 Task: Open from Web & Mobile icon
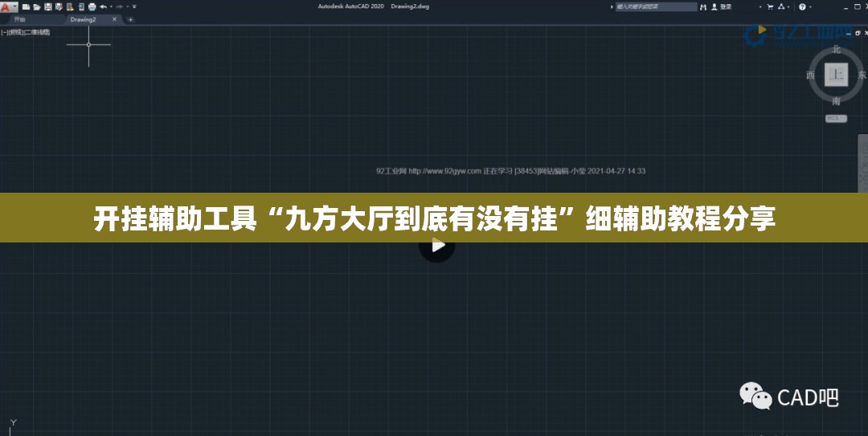tap(70, 6)
